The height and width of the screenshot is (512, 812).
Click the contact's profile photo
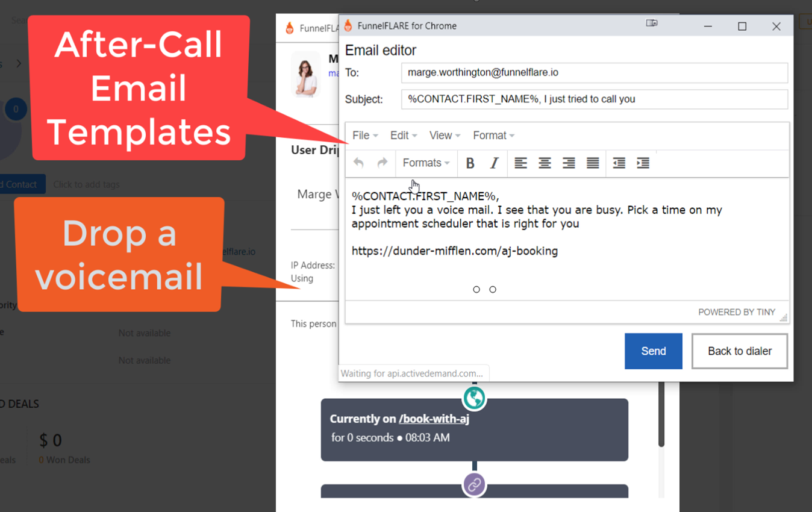307,74
